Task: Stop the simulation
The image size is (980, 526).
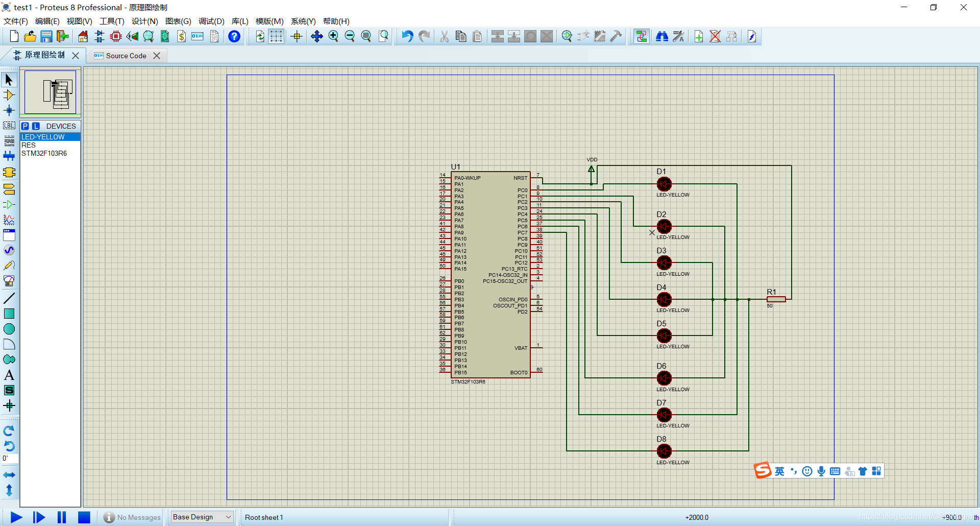Action: coord(84,517)
